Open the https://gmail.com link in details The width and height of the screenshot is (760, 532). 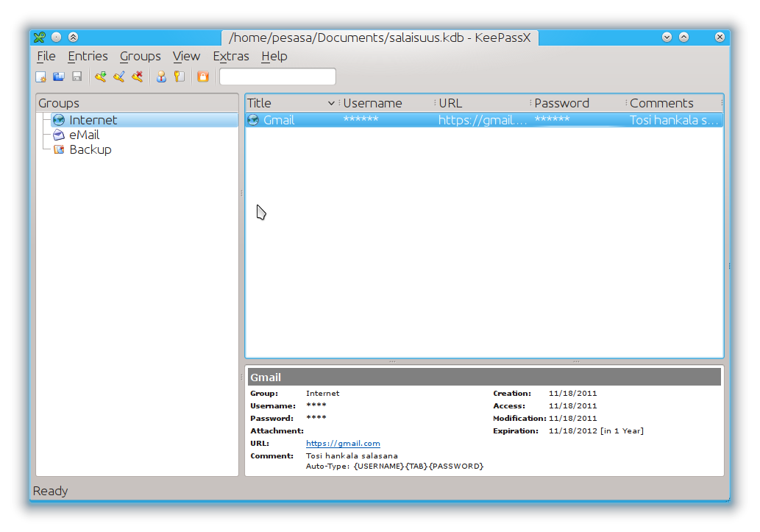(343, 443)
